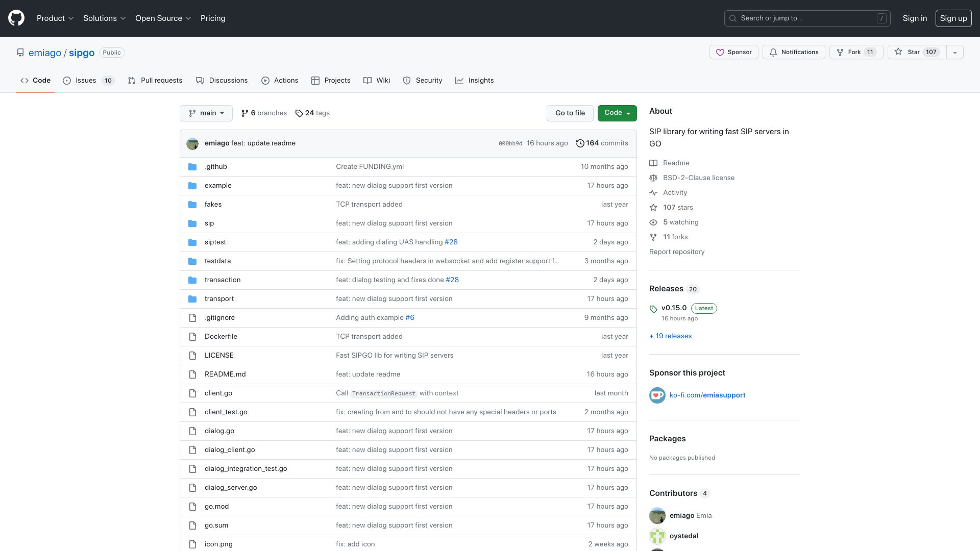The width and height of the screenshot is (980, 551).
Task: Open the GitHub logo homepage
Action: point(16,18)
